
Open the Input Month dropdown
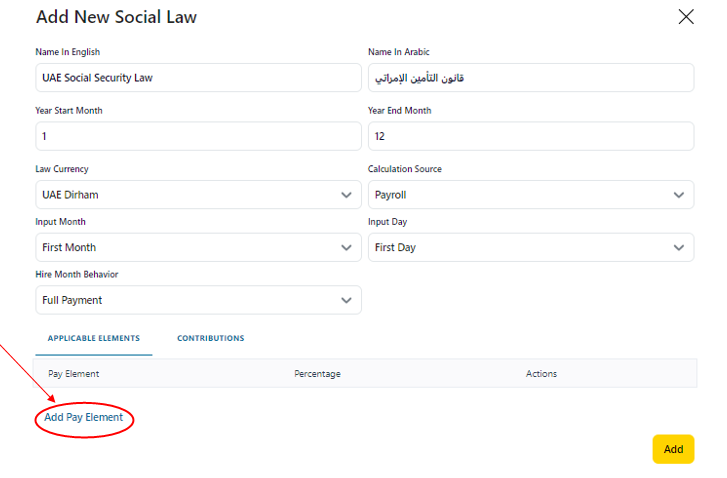[x=198, y=247]
